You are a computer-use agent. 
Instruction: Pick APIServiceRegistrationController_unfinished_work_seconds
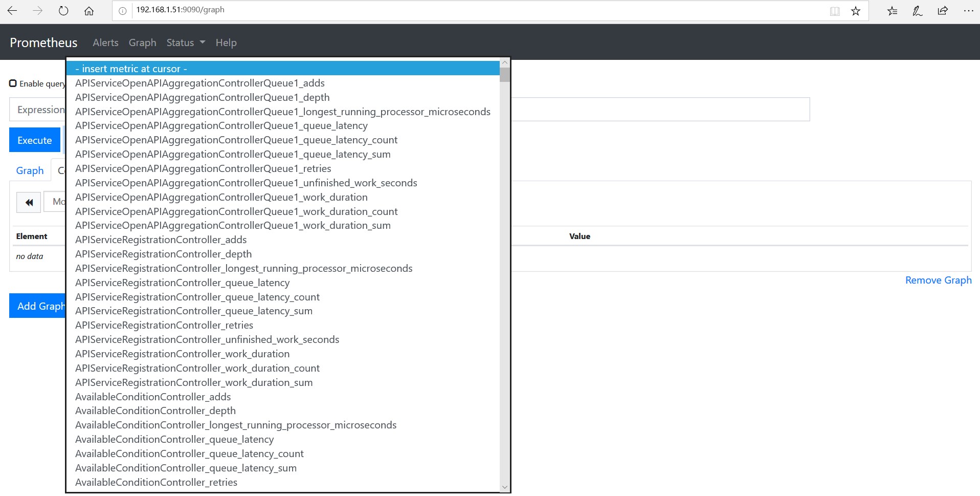pos(283,339)
